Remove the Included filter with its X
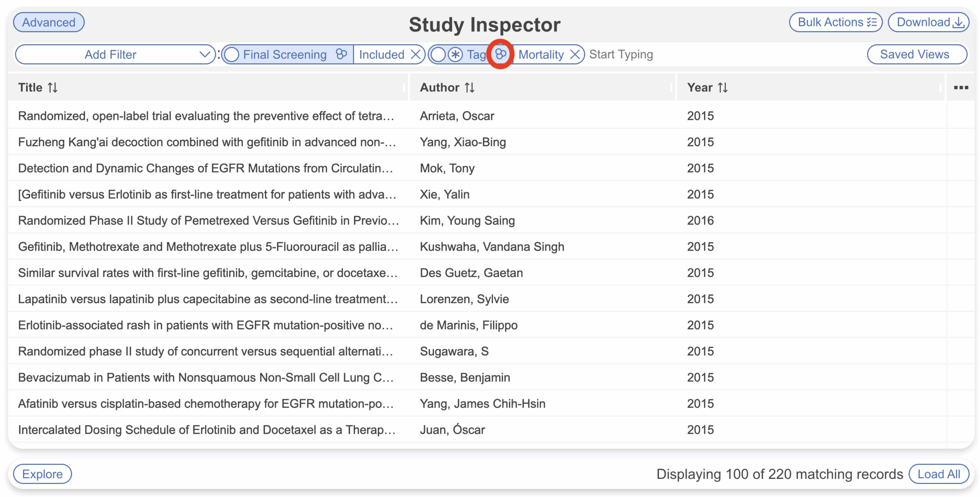This screenshot has width=980, height=497. [416, 54]
